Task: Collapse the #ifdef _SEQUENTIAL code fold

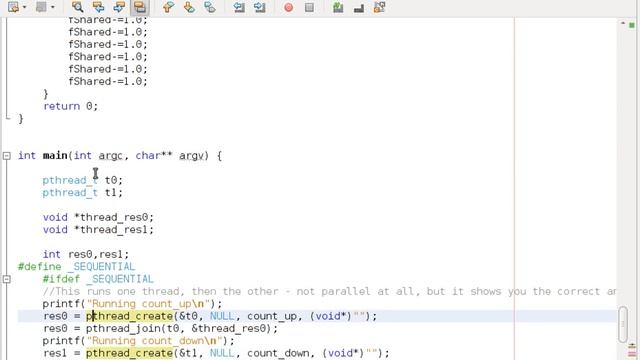Action: (x=7, y=279)
